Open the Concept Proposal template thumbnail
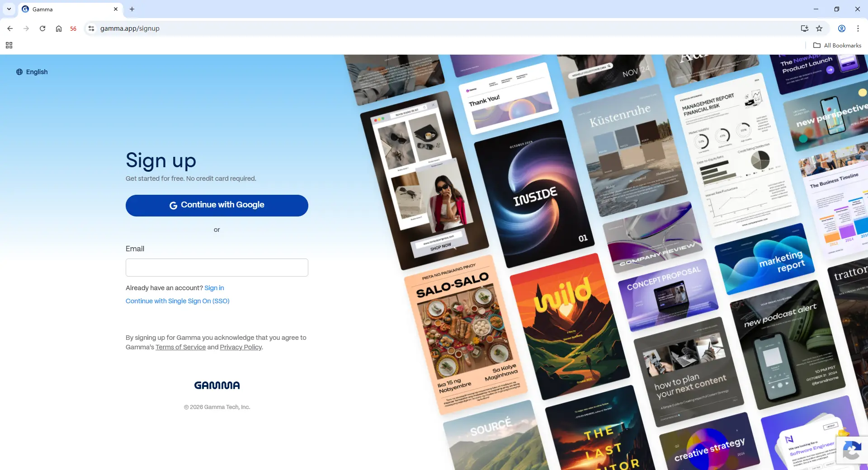 [x=668, y=295]
